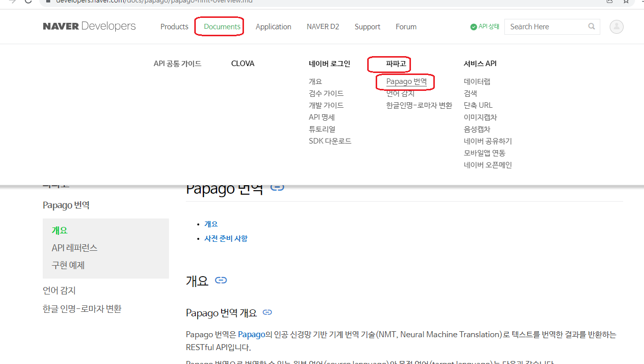Image resolution: width=644 pixels, height=364 pixels.
Task: Select 한글 인명-로마자 변환 in sidebar
Action: pos(82,309)
